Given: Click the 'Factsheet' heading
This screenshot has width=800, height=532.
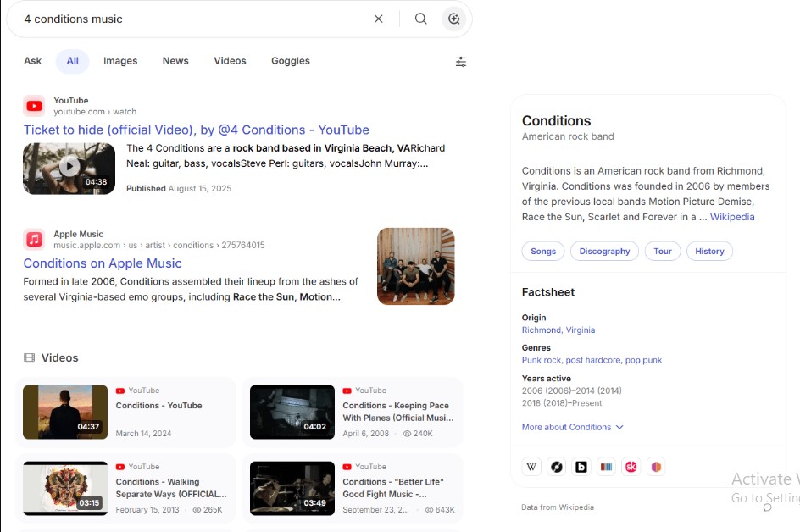Looking at the screenshot, I should (548, 292).
